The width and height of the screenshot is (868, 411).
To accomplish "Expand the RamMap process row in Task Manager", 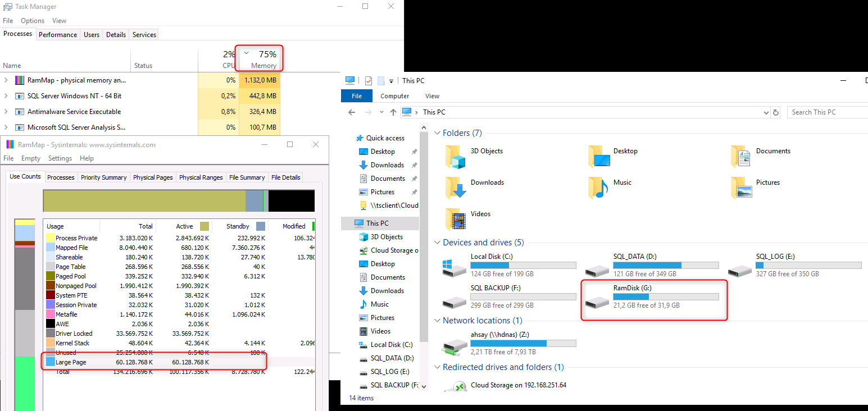I will click(x=6, y=80).
